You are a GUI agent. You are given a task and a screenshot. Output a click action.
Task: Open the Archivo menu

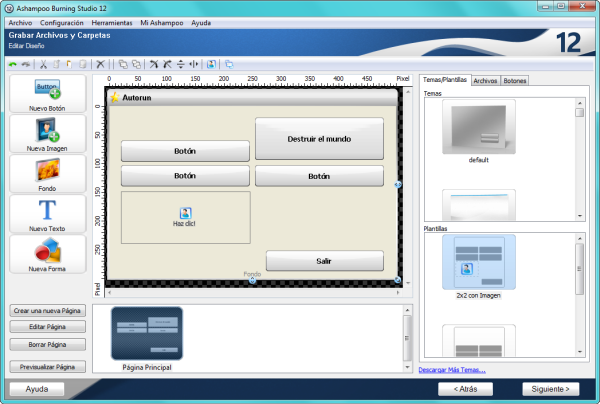pos(20,23)
